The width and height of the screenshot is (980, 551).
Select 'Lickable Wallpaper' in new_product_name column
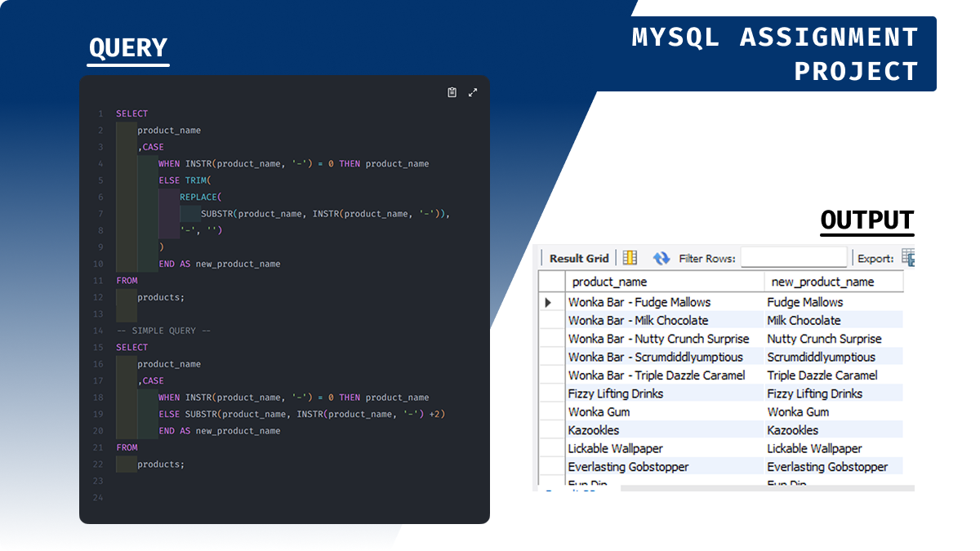(x=834, y=448)
